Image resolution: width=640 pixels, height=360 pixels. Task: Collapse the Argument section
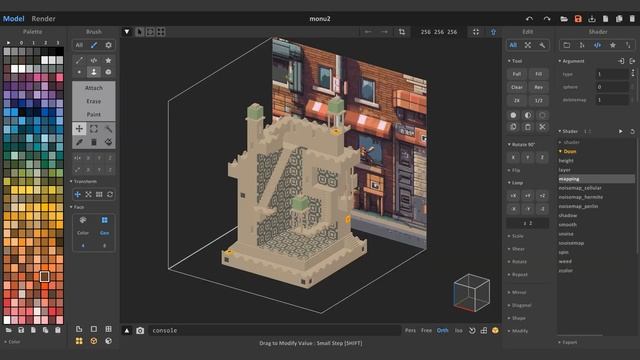[571, 61]
